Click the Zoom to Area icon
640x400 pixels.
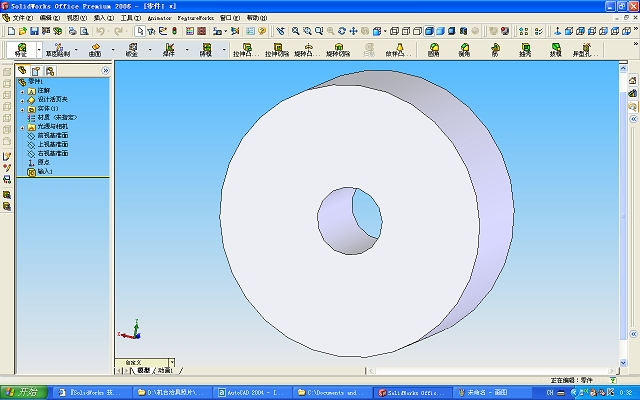coord(307,31)
